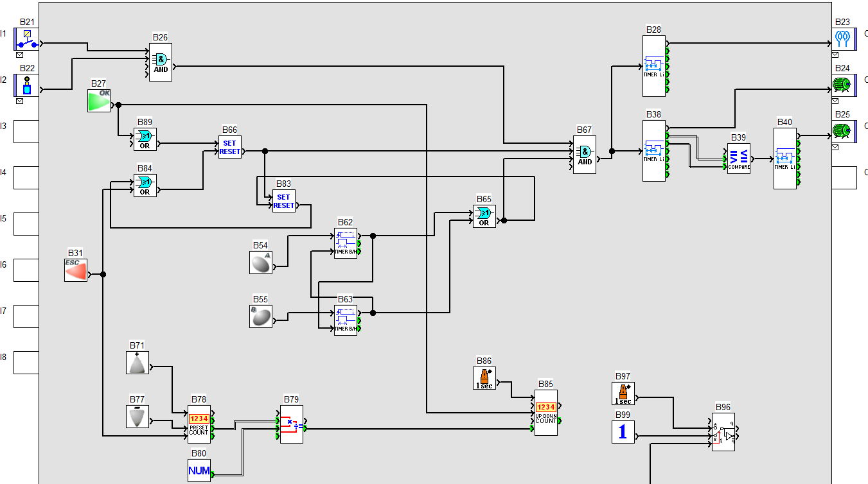Toggle the B21 input switch block
868x484 pixels.
coord(26,39)
